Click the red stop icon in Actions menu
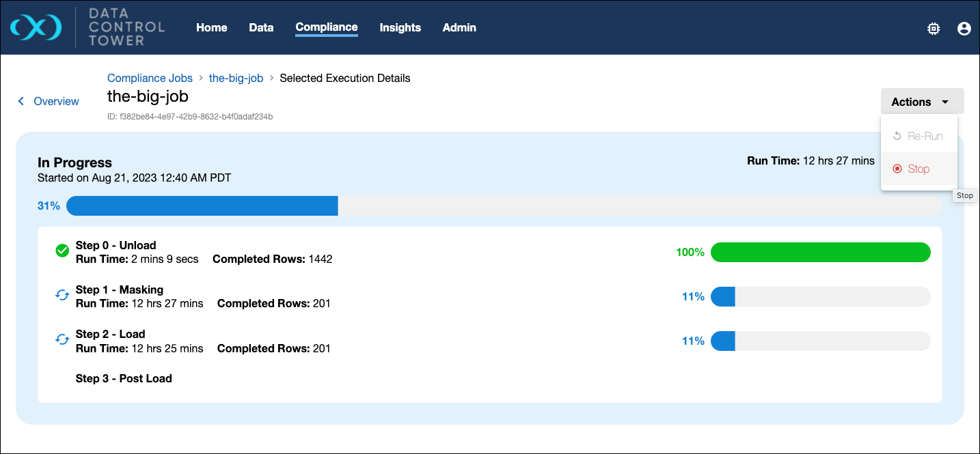980x454 pixels. tap(897, 169)
